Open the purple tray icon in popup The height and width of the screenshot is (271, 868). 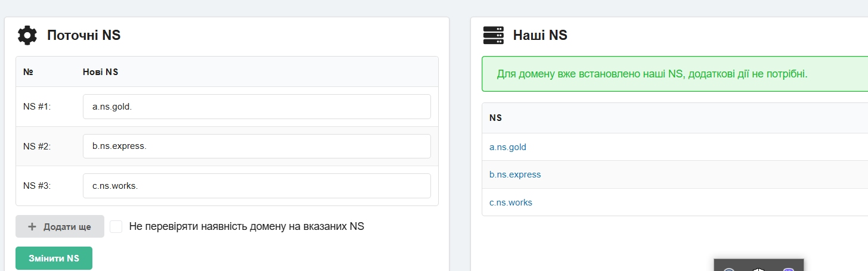788,269
